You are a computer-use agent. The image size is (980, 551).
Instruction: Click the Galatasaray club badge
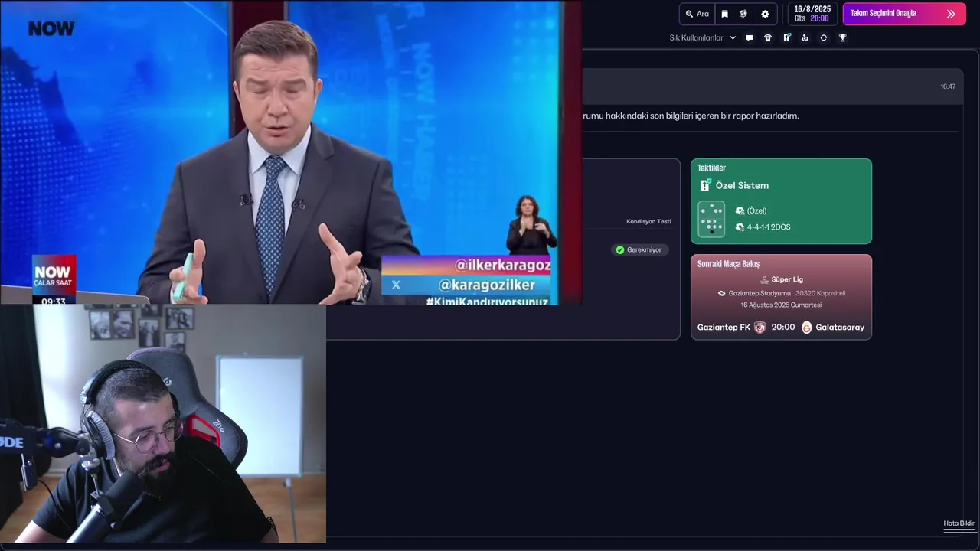tap(806, 328)
